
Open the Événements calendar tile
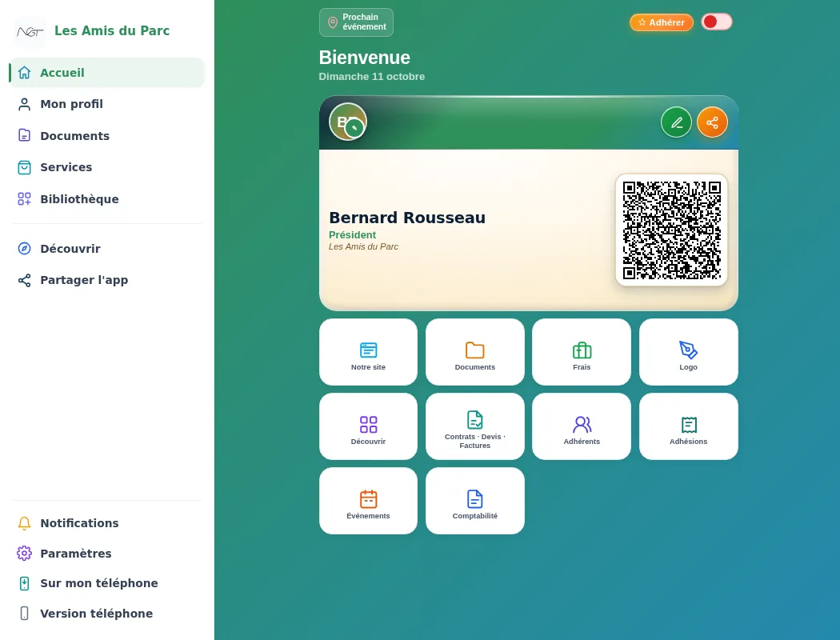(x=368, y=501)
